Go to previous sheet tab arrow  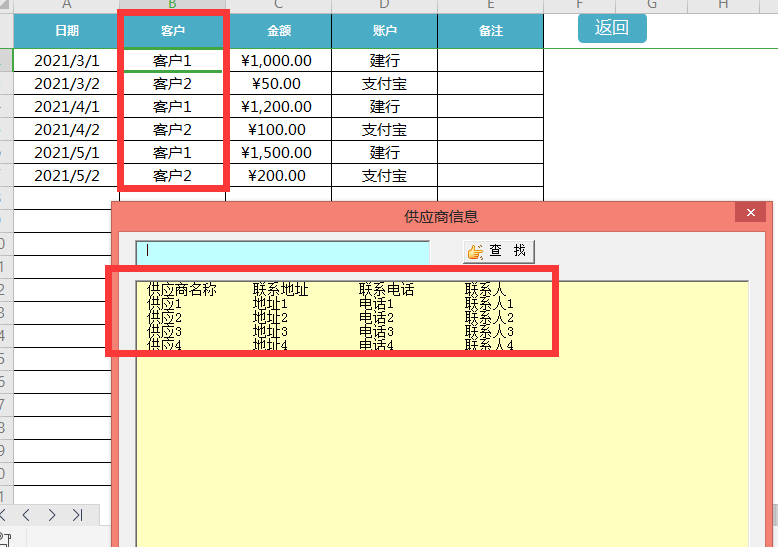(27, 515)
